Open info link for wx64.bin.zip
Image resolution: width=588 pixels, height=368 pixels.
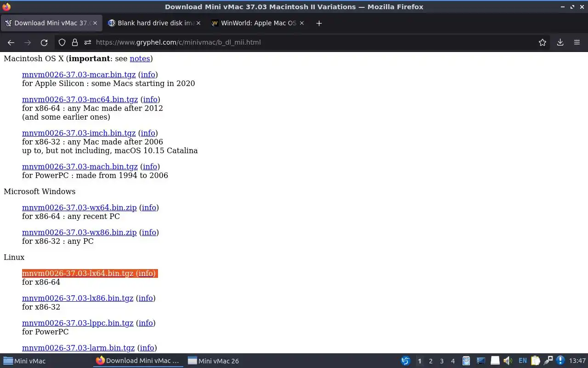149,207
